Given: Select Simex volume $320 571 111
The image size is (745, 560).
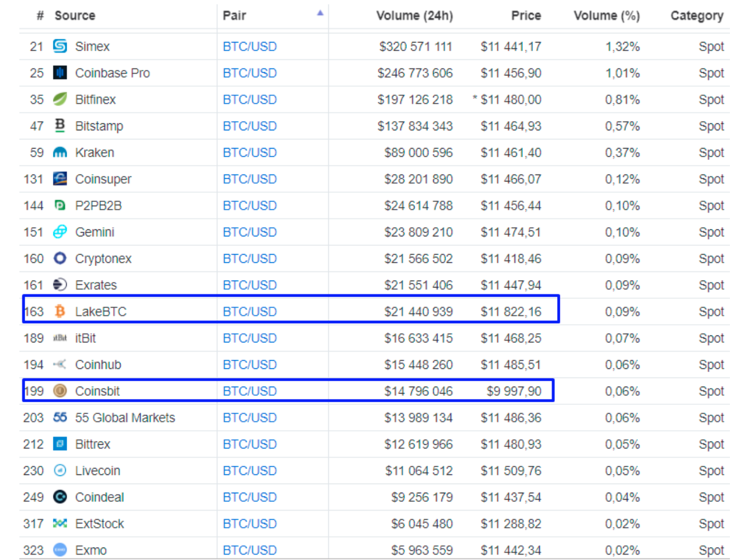Looking at the screenshot, I should (416, 46).
